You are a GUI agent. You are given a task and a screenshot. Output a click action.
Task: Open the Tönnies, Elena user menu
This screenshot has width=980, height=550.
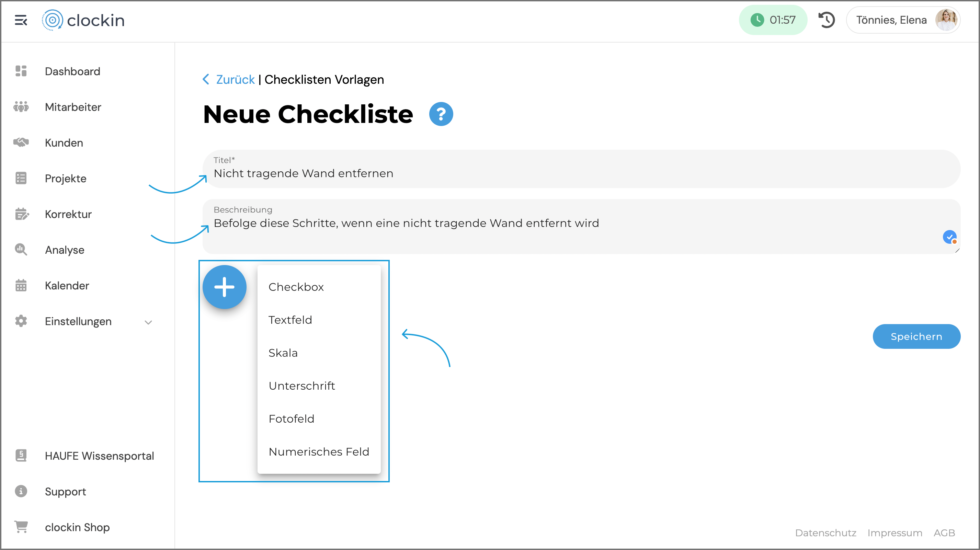coord(903,20)
